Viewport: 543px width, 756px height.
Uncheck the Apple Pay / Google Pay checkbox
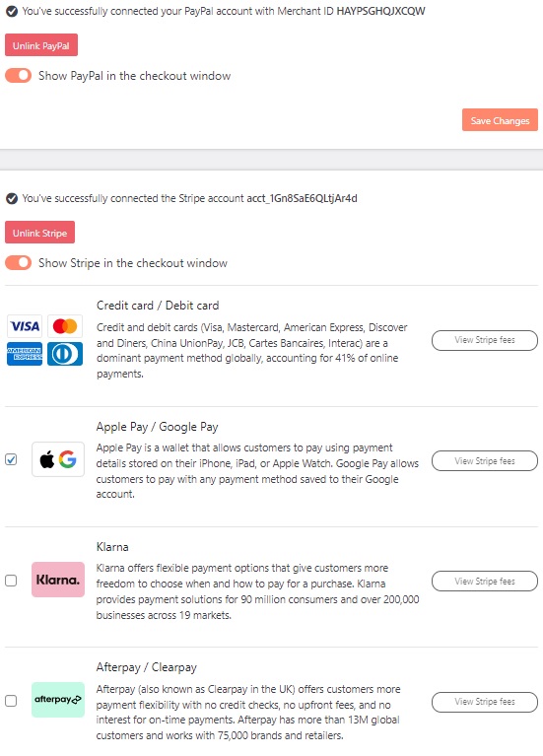(x=11, y=459)
